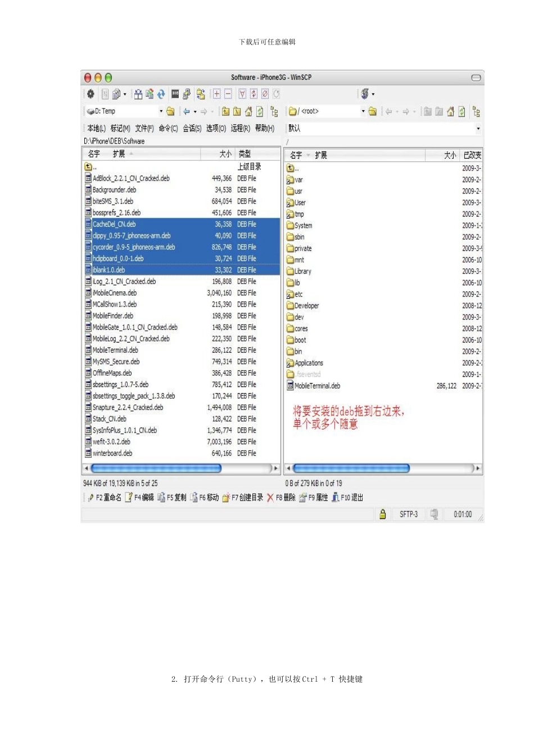Click the remote panel horizontal scrollbar thumb

pos(351,468)
